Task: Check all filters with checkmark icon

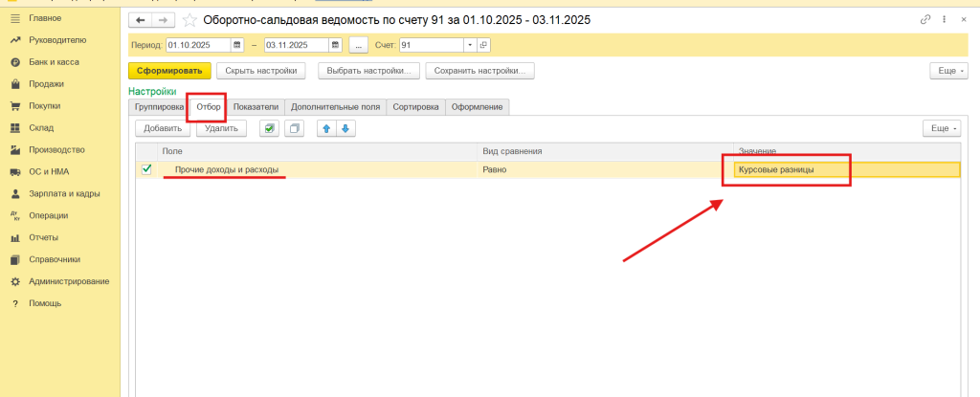Action: pyautogui.click(x=269, y=128)
